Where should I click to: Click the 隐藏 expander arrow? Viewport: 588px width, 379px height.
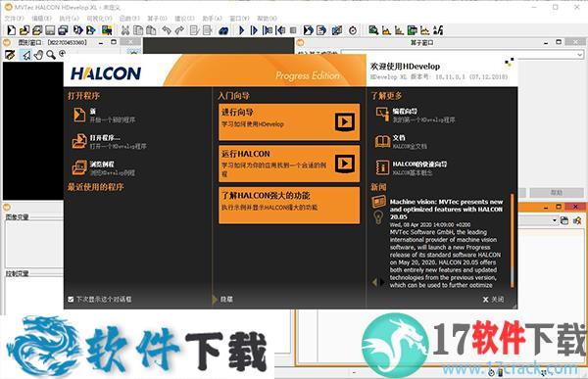pyautogui.click(x=215, y=299)
